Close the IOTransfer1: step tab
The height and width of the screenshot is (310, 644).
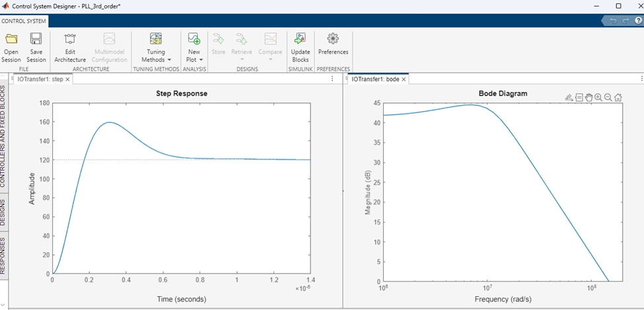tap(68, 79)
